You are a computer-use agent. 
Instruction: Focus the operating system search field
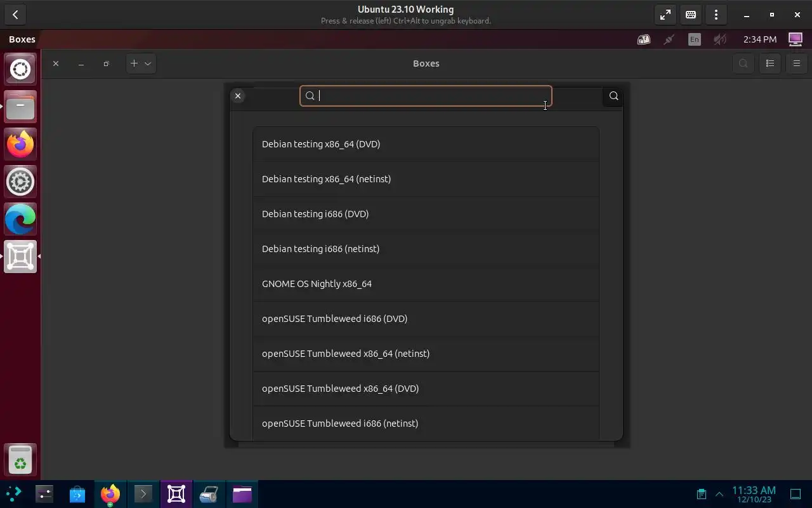pyautogui.click(x=426, y=96)
